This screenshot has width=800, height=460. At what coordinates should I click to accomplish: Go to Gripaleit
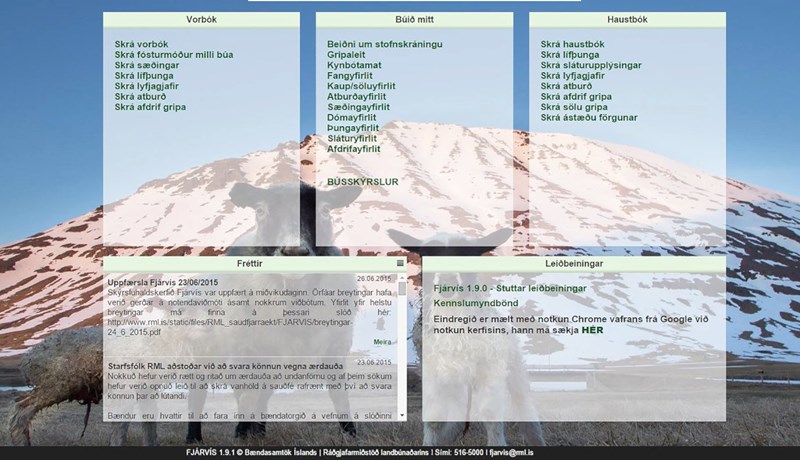click(x=347, y=55)
